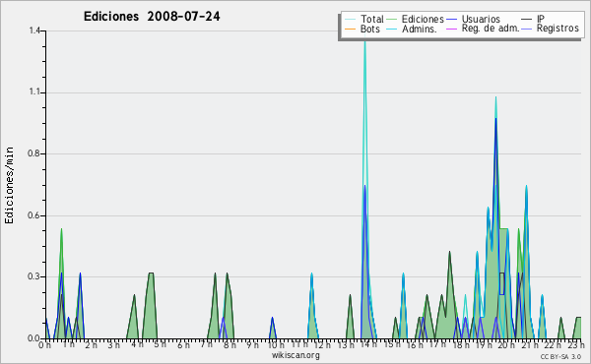Click the 1.1 y-axis value label
Screen dimensions: 591x364
[34, 92]
